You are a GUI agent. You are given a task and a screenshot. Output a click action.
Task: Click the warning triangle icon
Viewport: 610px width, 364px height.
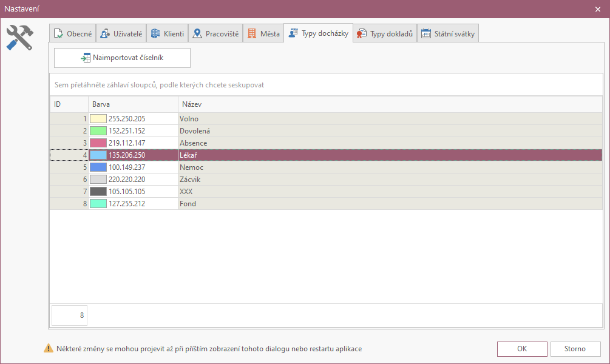click(48, 349)
